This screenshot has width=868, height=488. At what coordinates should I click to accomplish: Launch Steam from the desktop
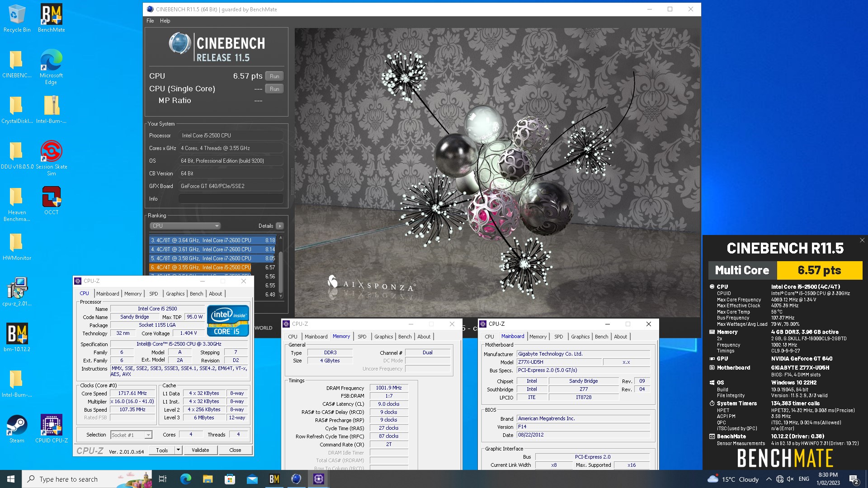click(17, 429)
